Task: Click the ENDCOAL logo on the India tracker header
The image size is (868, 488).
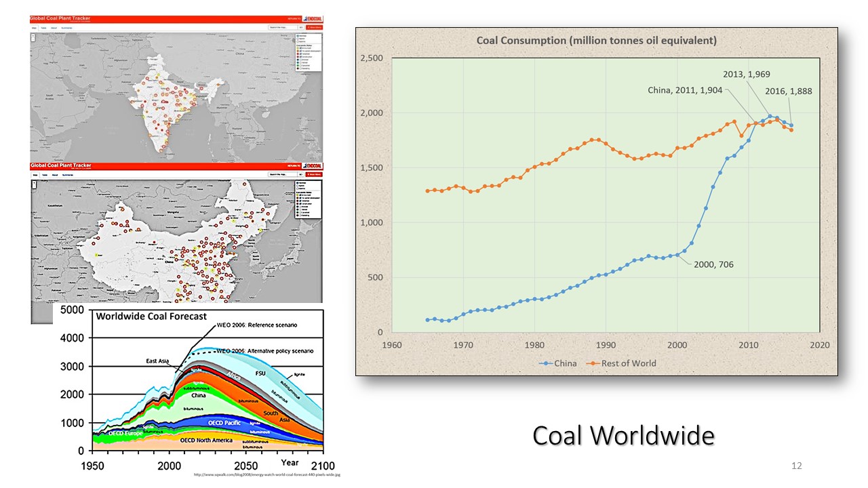Action: (x=313, y=19)
